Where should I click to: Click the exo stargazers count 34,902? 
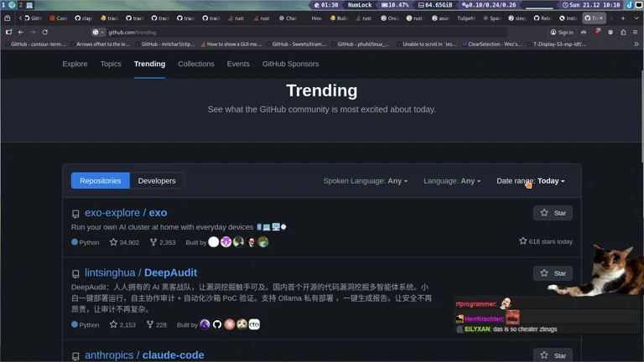coord(124,242)
